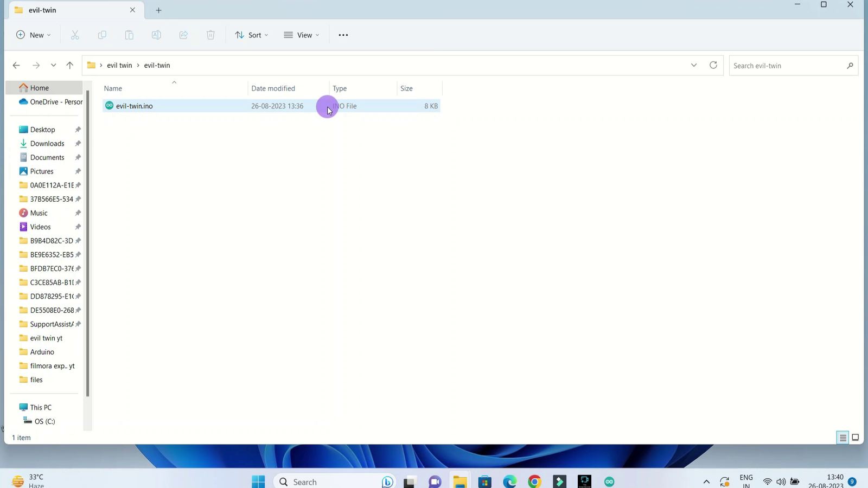Click the Paste clipboard icon

click(129, 35)
